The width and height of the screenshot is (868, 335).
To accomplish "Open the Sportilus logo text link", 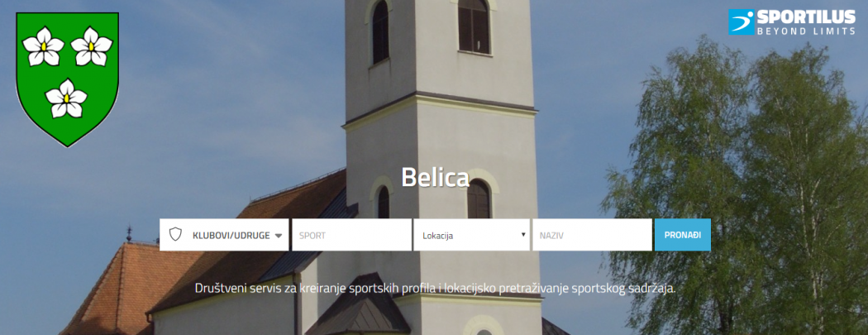I will (x=805, y=17).
